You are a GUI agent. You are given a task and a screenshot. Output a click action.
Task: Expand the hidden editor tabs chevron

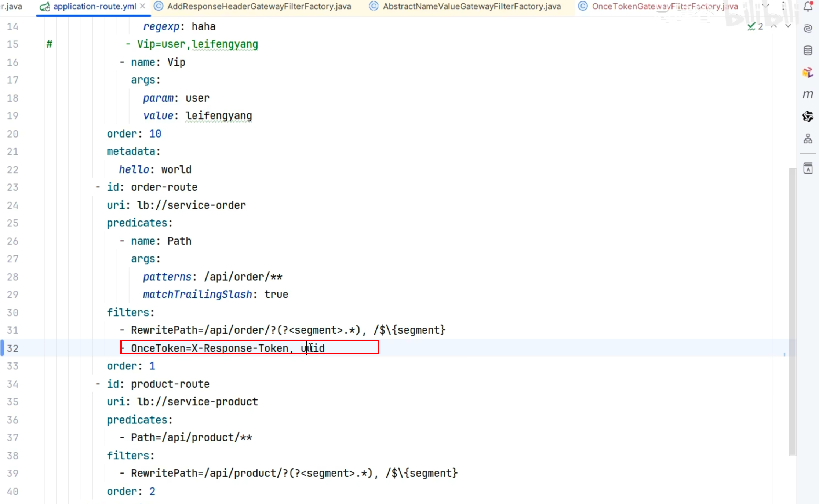[x=766, y=6]
